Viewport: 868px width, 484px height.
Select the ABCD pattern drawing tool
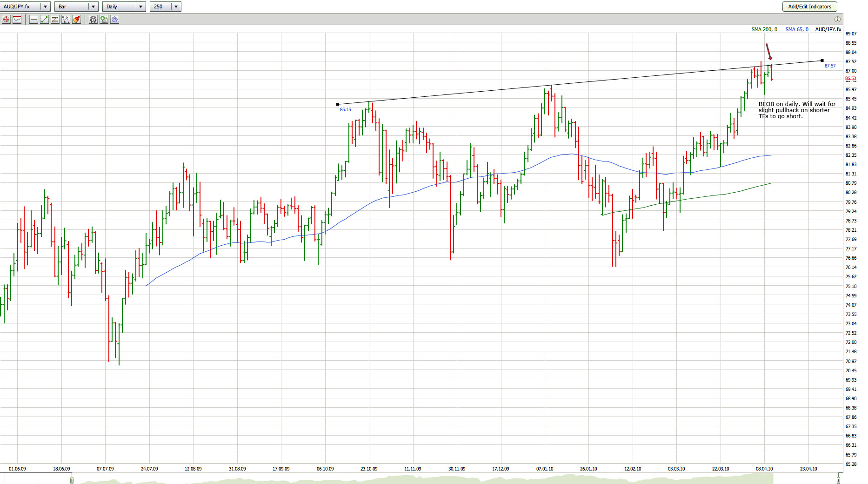[66, 20]
